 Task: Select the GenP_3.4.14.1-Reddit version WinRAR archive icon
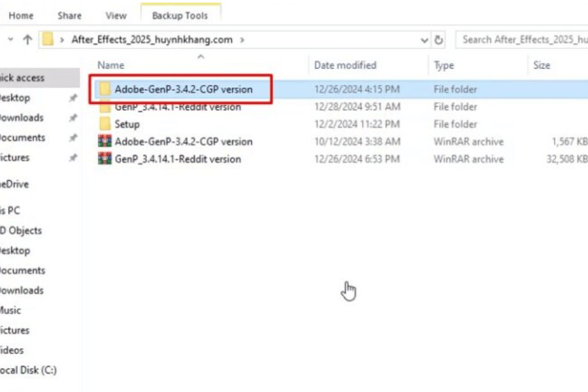(104, 159)
